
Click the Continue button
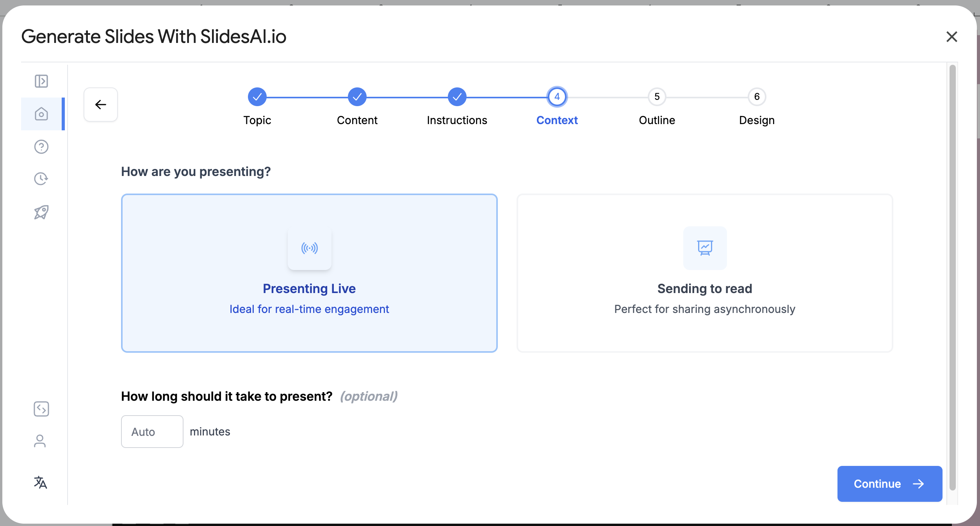[889, 484]
